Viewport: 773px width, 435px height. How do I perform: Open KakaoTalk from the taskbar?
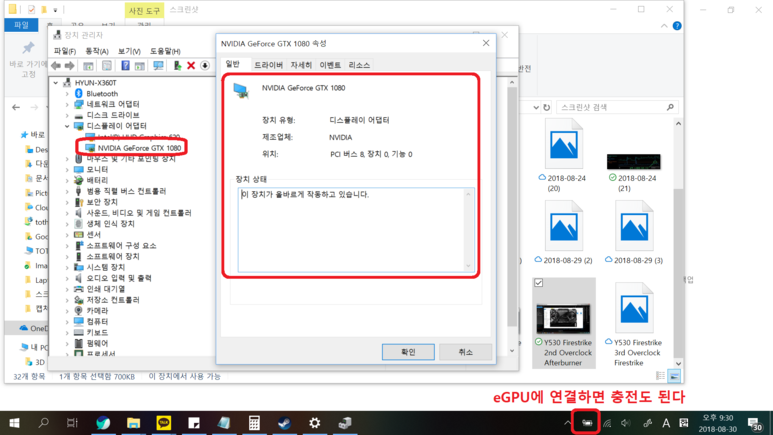pyautogui.click(x=164, y=423)
